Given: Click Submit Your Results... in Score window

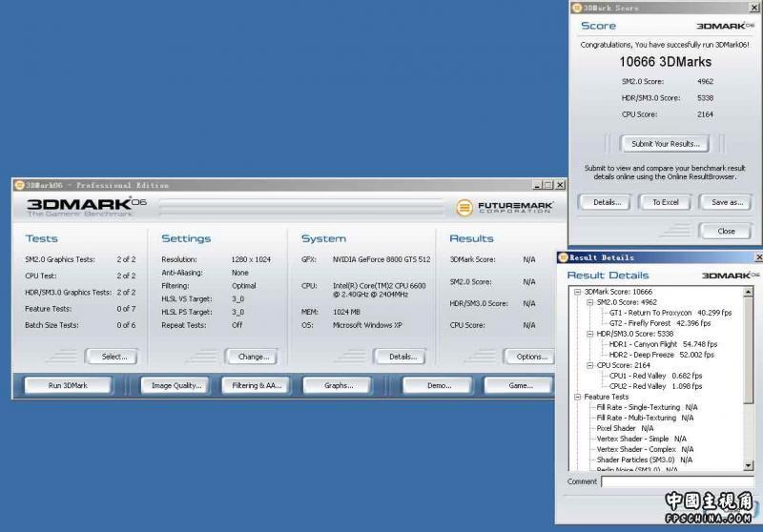Looking at the screenshot, I should pyautogui.click(x=665, y=144).
